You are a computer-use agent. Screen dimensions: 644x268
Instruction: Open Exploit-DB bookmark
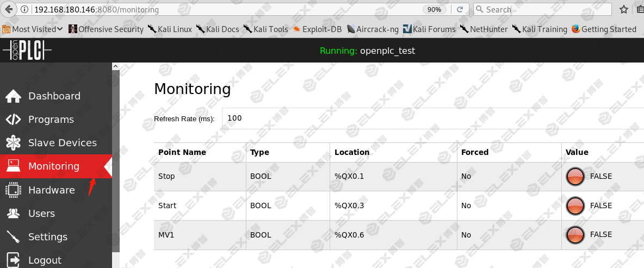point(317,29)
